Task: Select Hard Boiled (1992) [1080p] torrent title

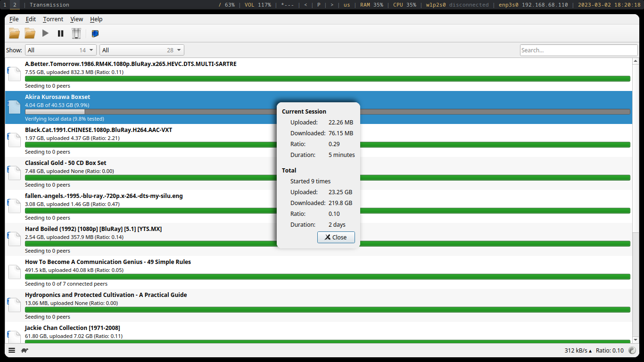Action: point(93,229)
